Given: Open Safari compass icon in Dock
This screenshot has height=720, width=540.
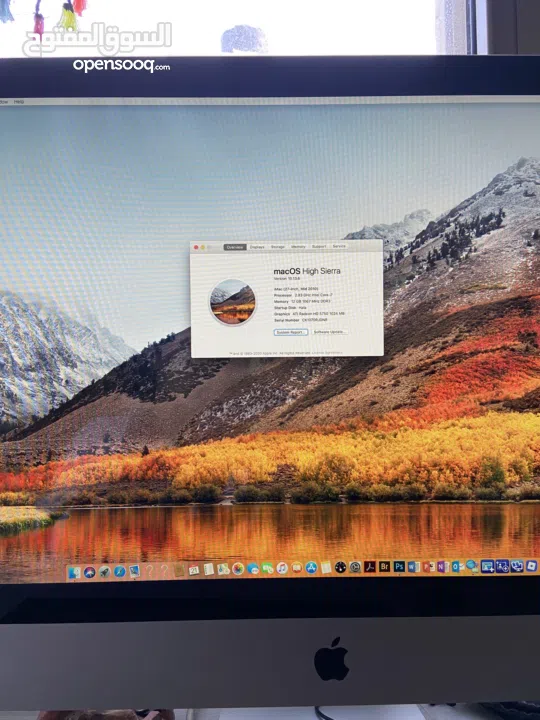Looking at the screenshot, I should click(119, 571).
